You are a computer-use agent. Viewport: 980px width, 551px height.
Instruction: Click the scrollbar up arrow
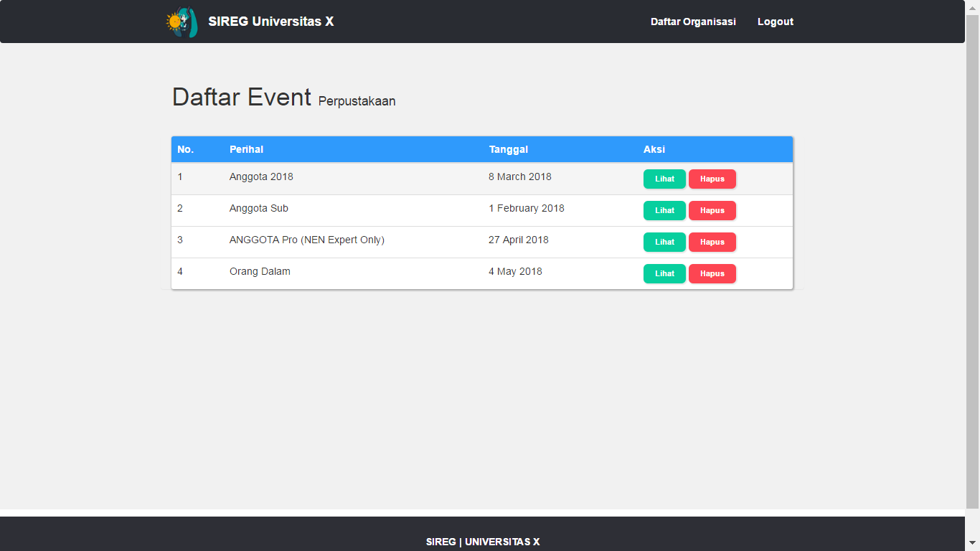coord(973,6)
